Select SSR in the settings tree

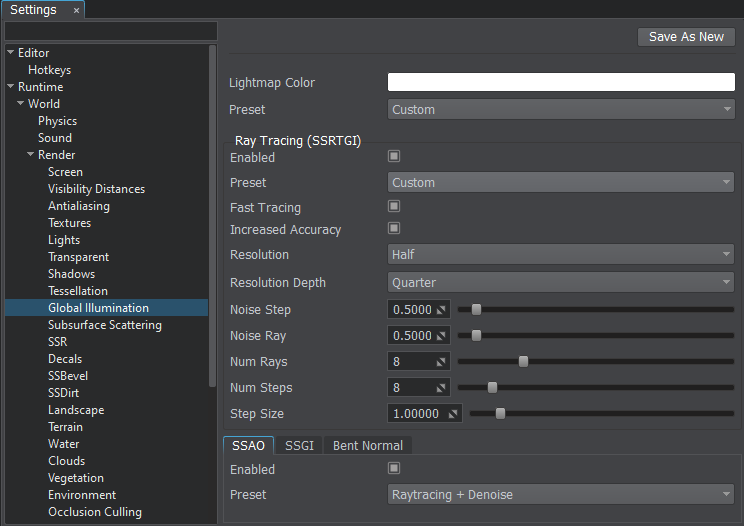(57, 342)
